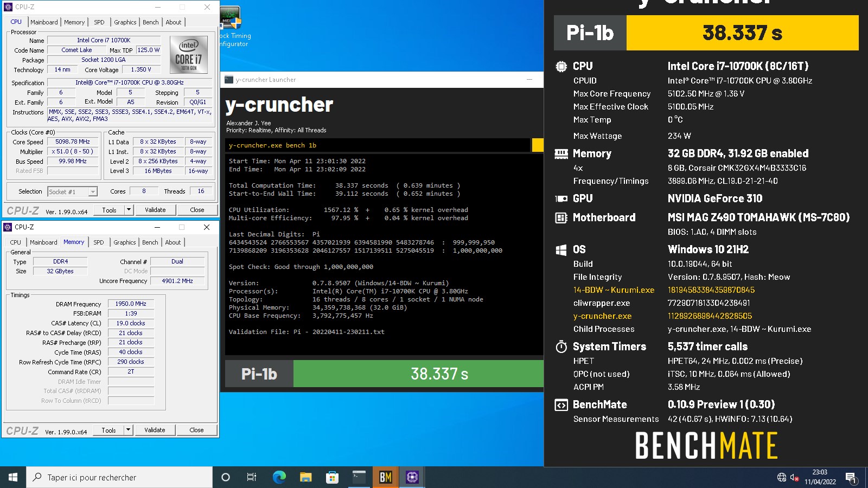Open Microsoft Store taskbar icon

click(332, 477)
